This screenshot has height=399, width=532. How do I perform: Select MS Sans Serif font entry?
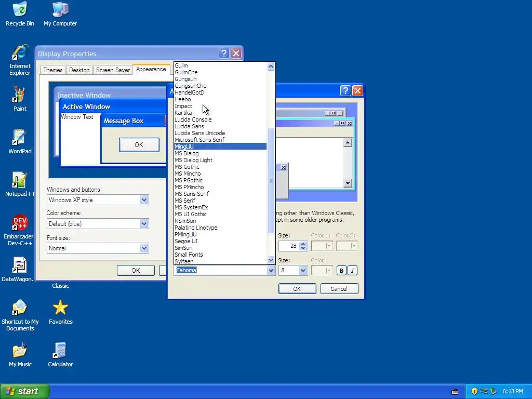coord(220,194)
